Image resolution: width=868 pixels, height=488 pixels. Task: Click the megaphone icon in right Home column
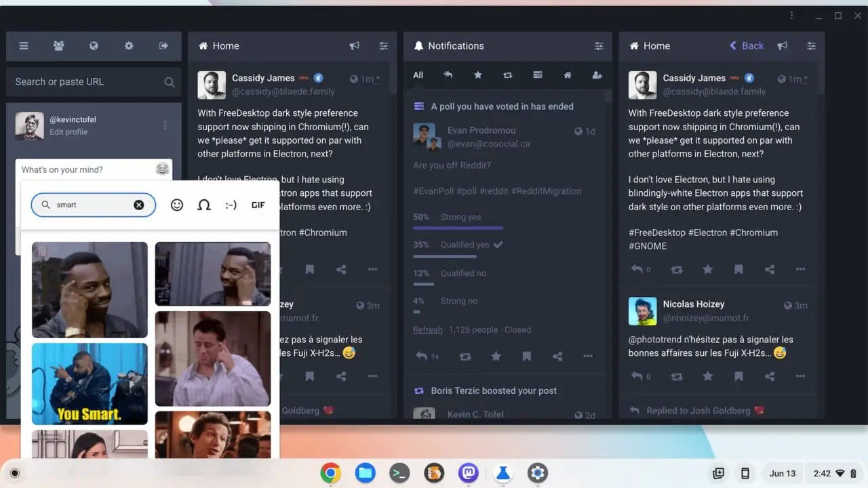(x=783, y=46)
